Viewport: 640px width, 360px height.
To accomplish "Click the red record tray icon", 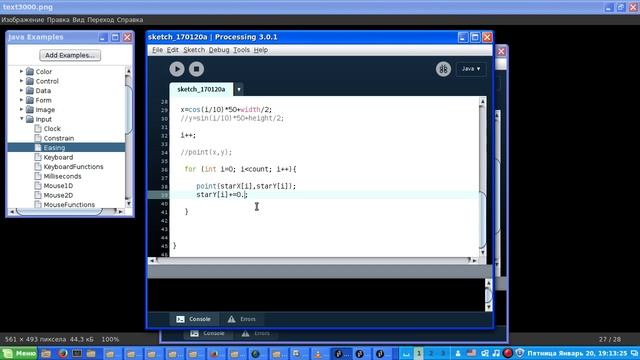I will point(508,353).
